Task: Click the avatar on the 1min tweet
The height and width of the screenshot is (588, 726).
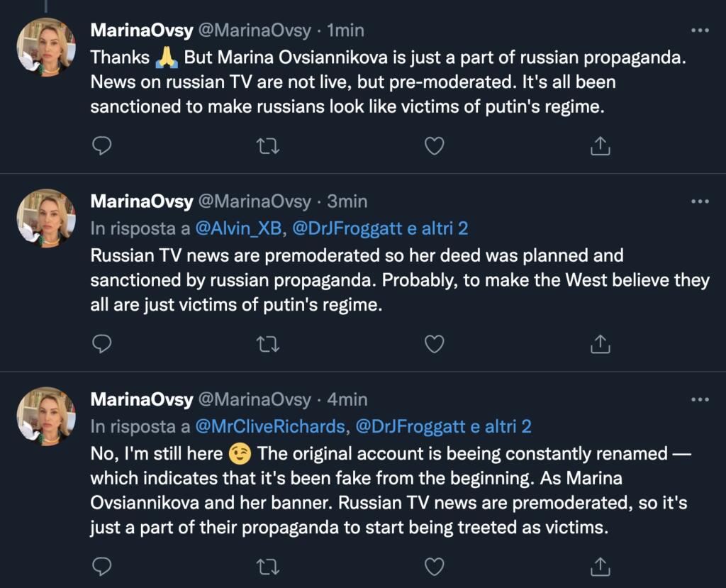Action: 46,47
